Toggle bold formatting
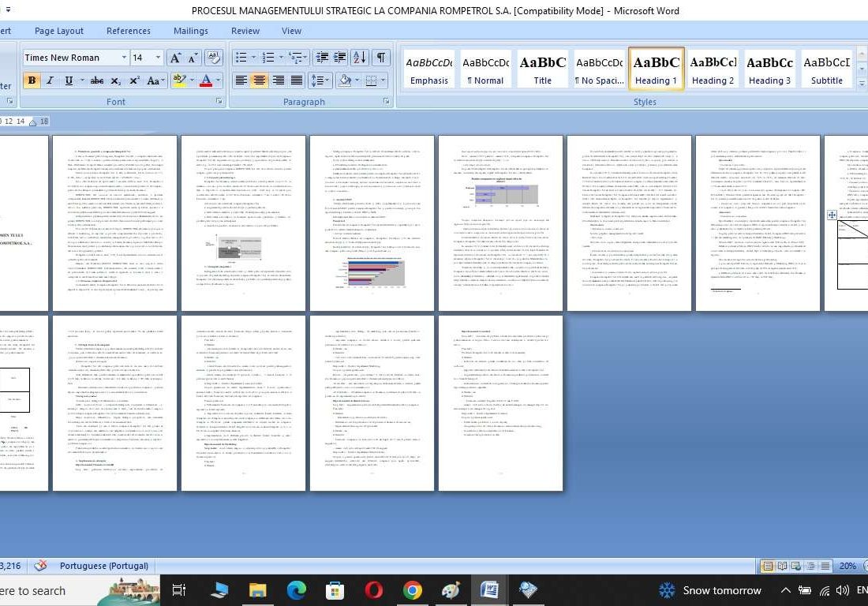Image resolution: width=868 pixels, height=606 pixels. (x=32, y=80)
